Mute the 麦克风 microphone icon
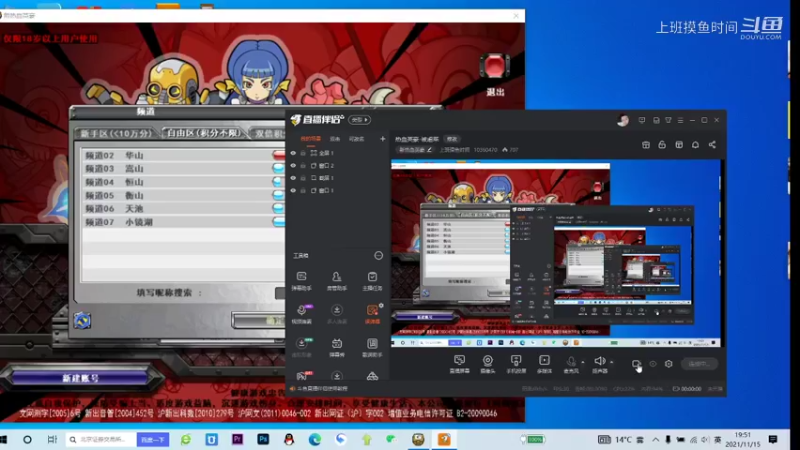The height and width of the screenshot is (450, 800). point(571,361)
